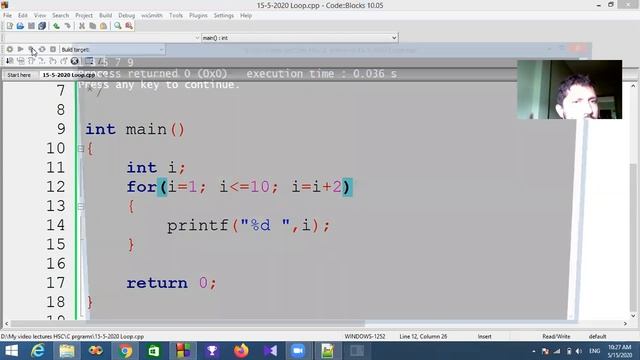Click the Find magnifier icon
Image resolution: width=640 pixels, height=360 pixels.
[118, 26]
